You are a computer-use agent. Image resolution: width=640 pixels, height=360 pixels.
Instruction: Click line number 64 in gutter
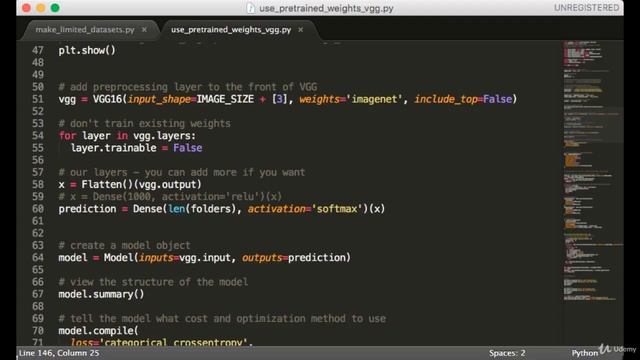pos(38,258)
